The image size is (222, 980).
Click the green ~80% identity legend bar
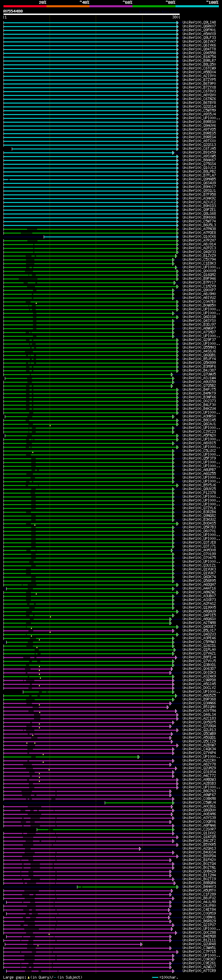pos(154,6)
